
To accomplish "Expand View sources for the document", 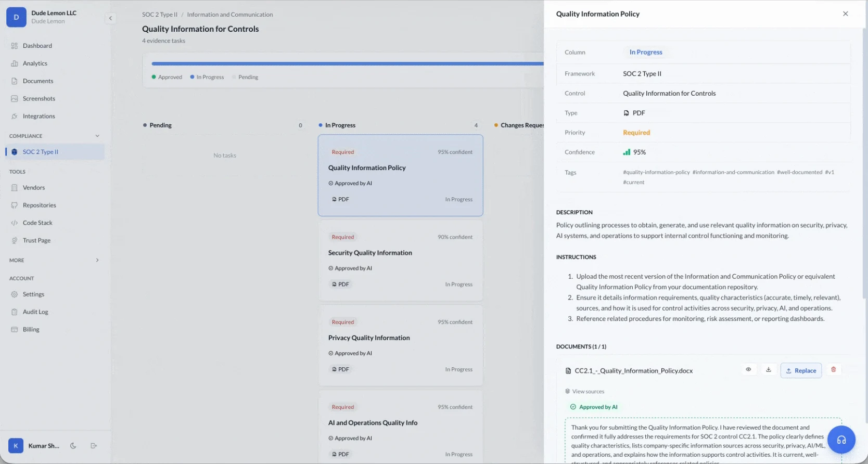I will tap(584, 392).
